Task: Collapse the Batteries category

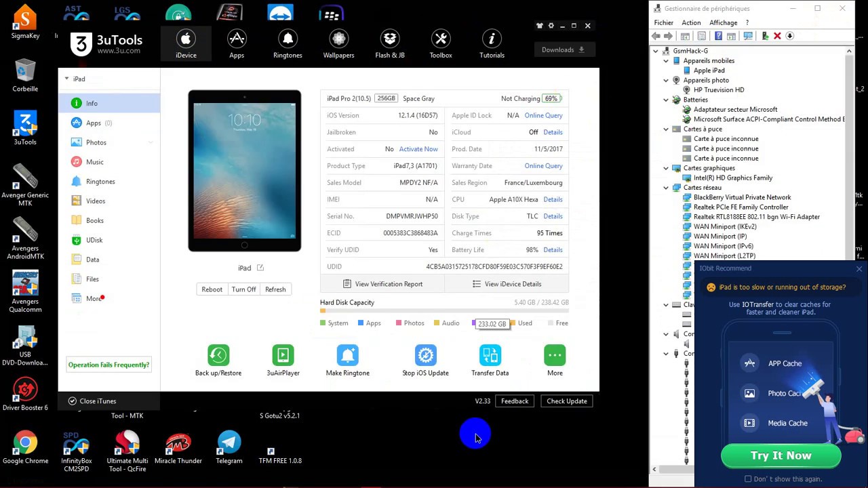Action: click(666, 100)
